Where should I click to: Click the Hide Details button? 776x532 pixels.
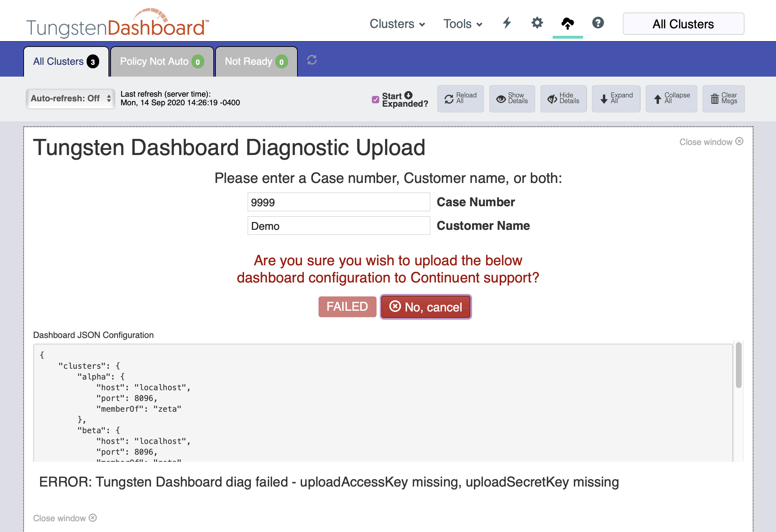pyautogui.click(x=563, y=99)
